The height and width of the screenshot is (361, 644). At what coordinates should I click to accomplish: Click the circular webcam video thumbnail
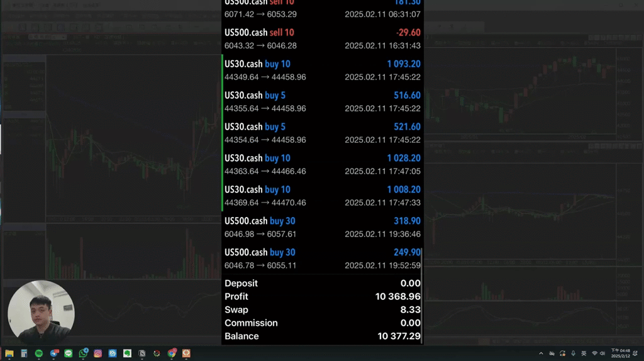41,313
